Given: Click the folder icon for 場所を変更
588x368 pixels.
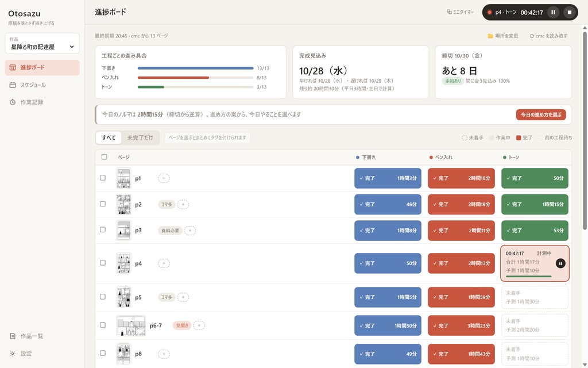Looking at the screenshot, I should 490,36.
